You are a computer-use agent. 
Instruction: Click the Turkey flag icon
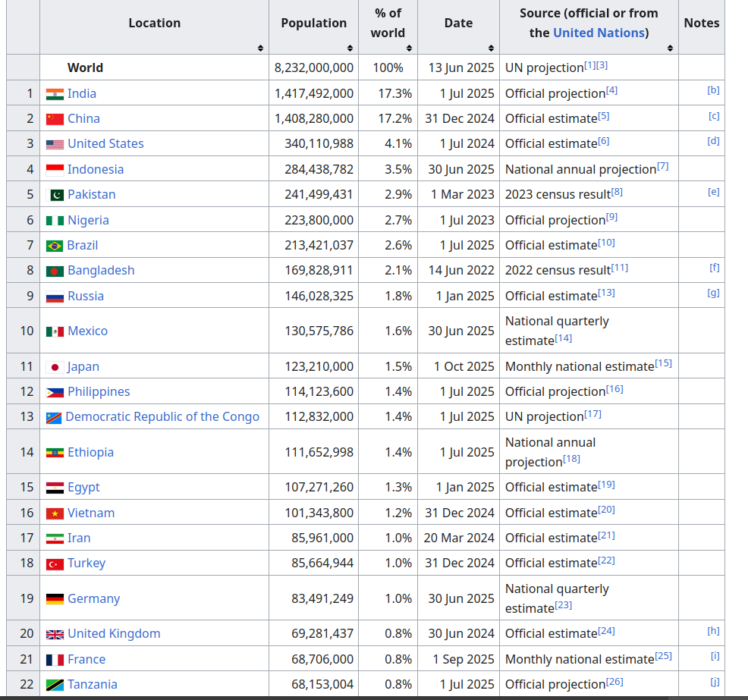(x=55, y=564)
